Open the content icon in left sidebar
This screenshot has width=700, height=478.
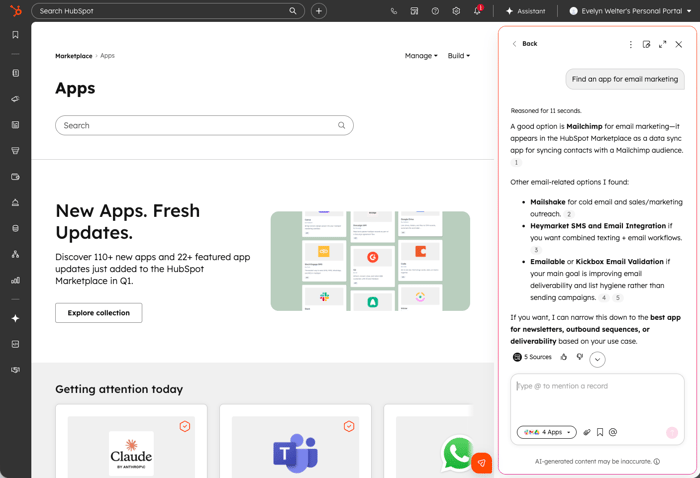16,125
